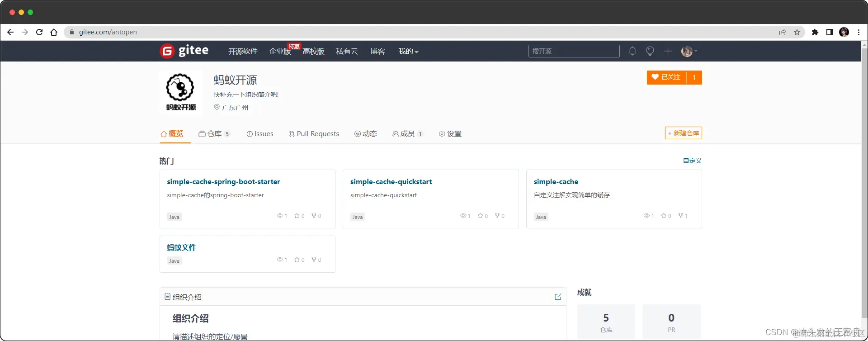
Task: Bookmark this page with the star icon
Action: click(x=797, y=32)
